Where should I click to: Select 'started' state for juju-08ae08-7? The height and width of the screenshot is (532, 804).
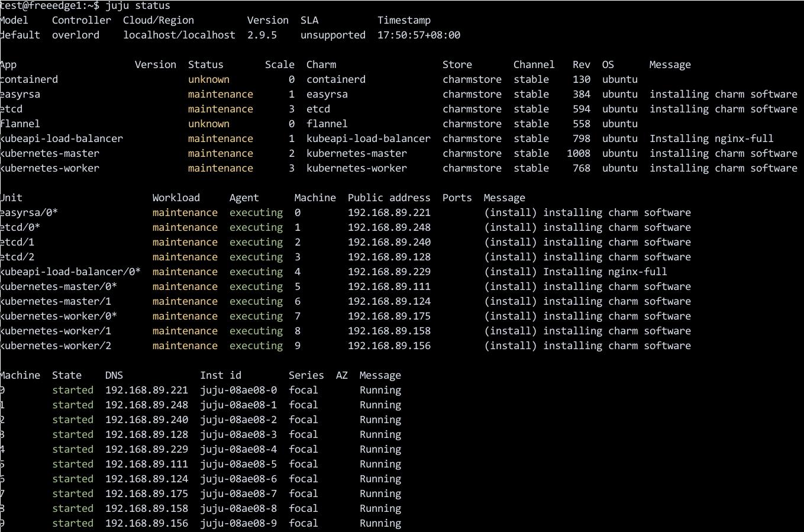coord(73,494)
